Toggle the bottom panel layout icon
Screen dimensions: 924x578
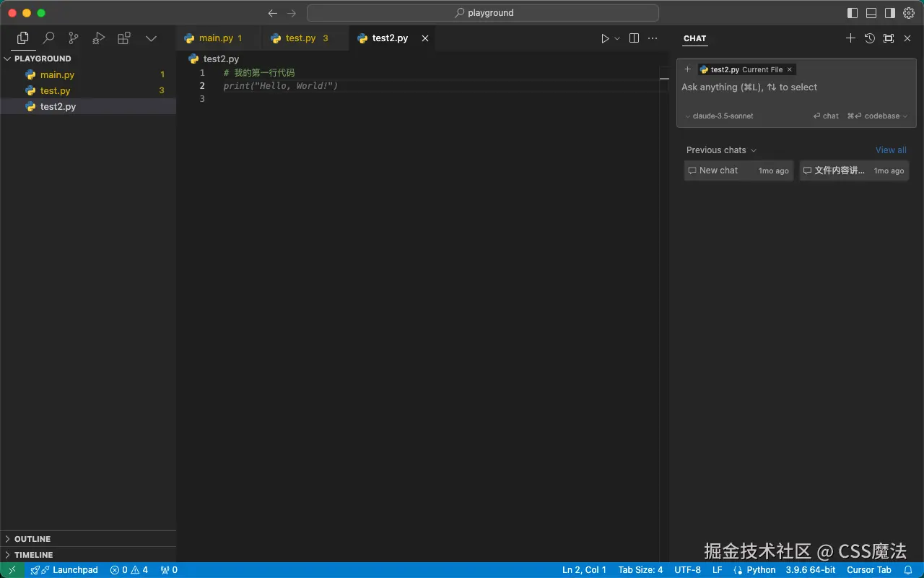(871, 13)
